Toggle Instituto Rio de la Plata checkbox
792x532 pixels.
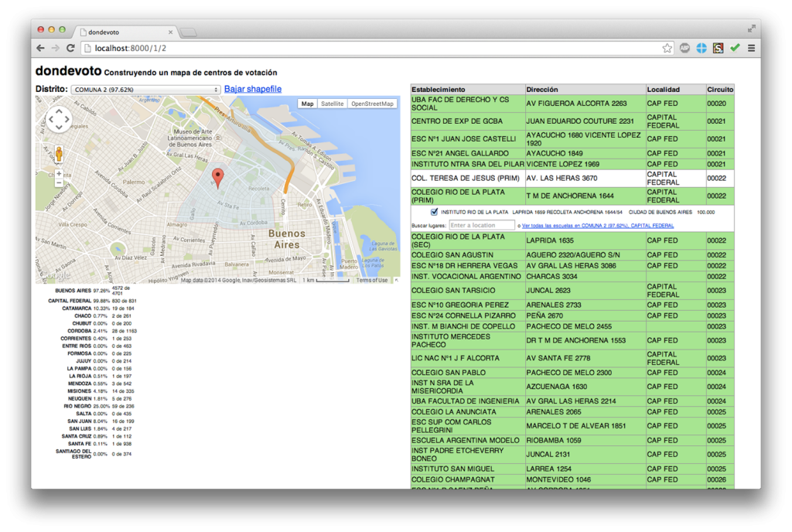[x=434, y=212]
